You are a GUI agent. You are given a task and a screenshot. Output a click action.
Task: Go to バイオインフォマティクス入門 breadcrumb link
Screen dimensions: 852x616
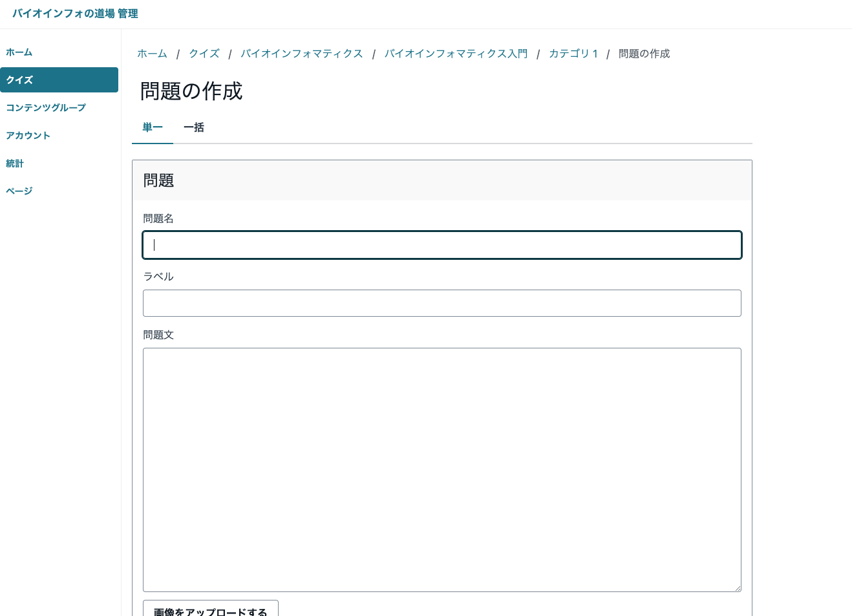[456, 54]
